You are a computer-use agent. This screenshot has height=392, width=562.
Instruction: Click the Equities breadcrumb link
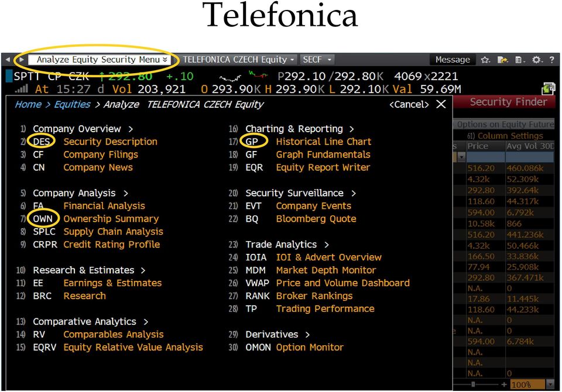click(x=72, y=104)
